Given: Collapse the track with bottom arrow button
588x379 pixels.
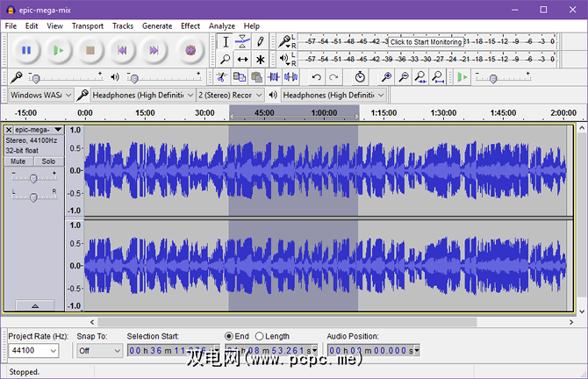Looking at the screenshot, I should [34, 305].
